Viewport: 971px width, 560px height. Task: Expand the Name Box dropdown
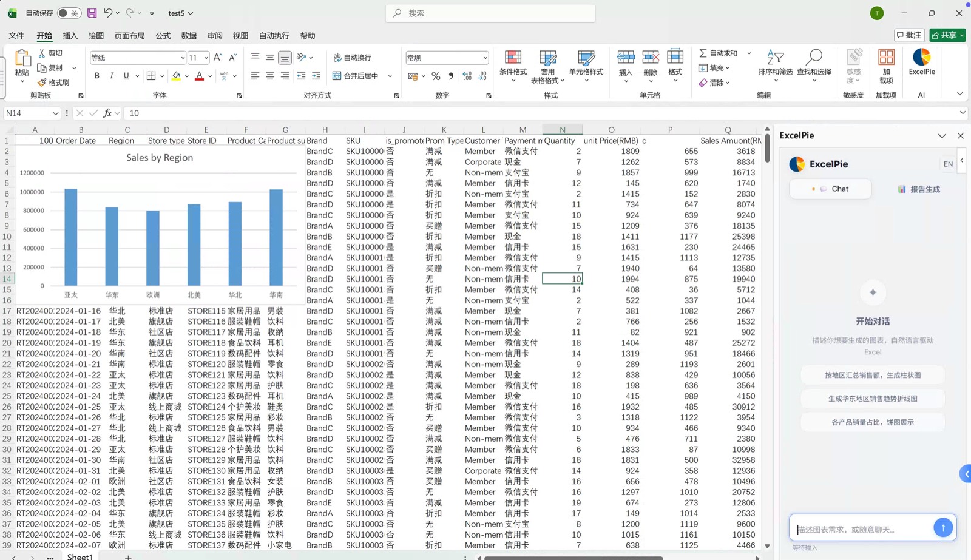coord(55,113)
